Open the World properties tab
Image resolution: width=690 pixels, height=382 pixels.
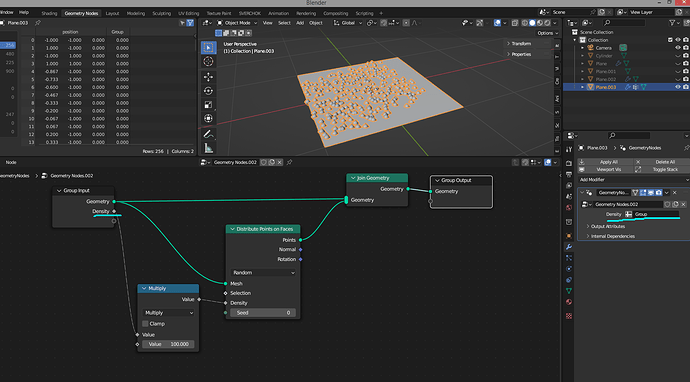569,207
